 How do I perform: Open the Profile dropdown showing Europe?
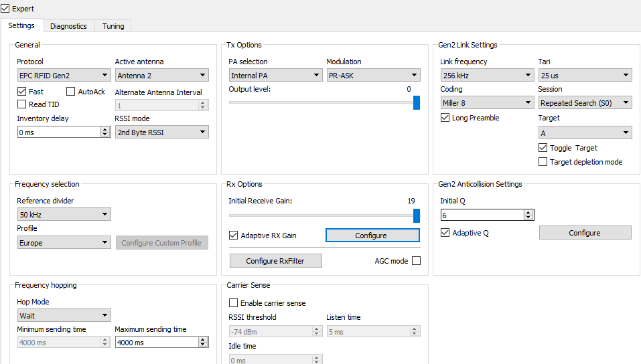point(64,243)
